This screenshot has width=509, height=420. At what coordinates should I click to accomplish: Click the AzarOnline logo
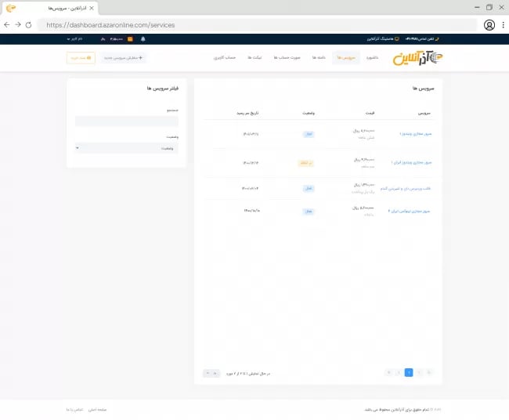pos(417,58)
